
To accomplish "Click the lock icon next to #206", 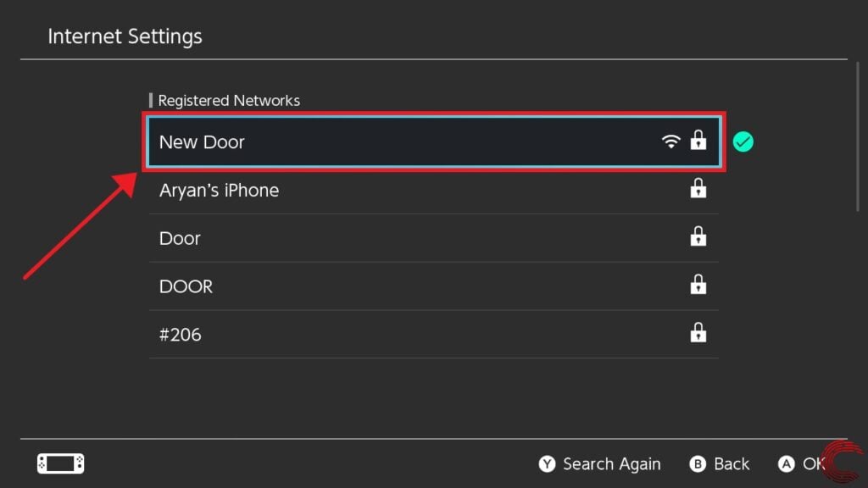I will pyautogui.click(x=698, y=332).
